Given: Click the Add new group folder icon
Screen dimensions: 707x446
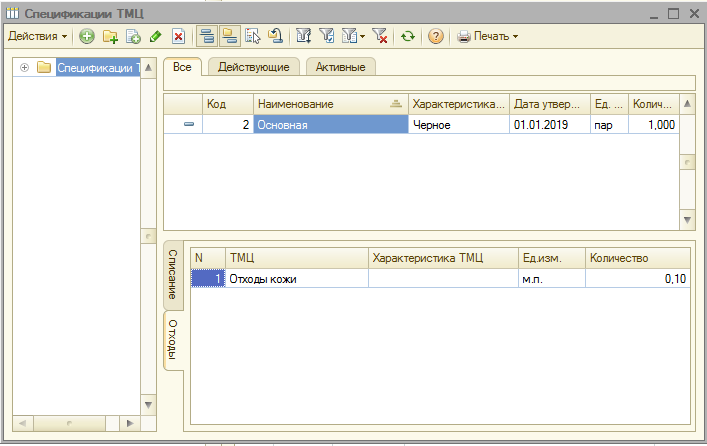Looking at the screenshot, I should [x=110, y=36].
